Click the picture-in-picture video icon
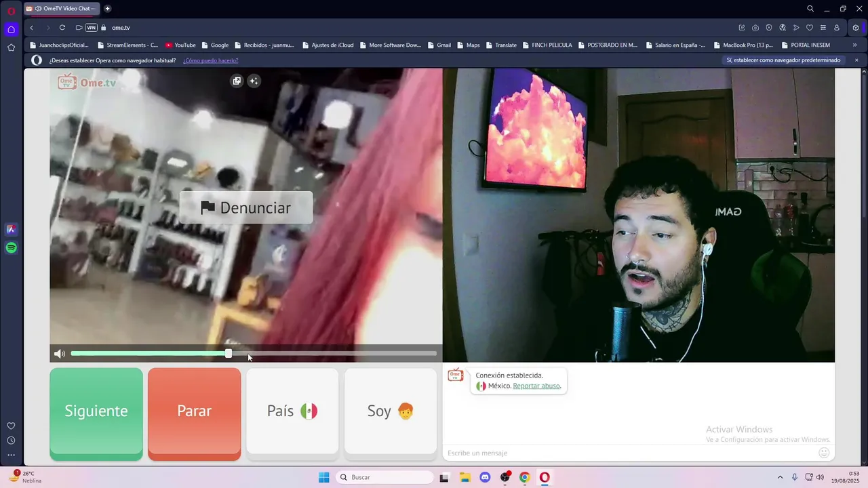This screenshot has width=868, height=488. tap(237, 81)
